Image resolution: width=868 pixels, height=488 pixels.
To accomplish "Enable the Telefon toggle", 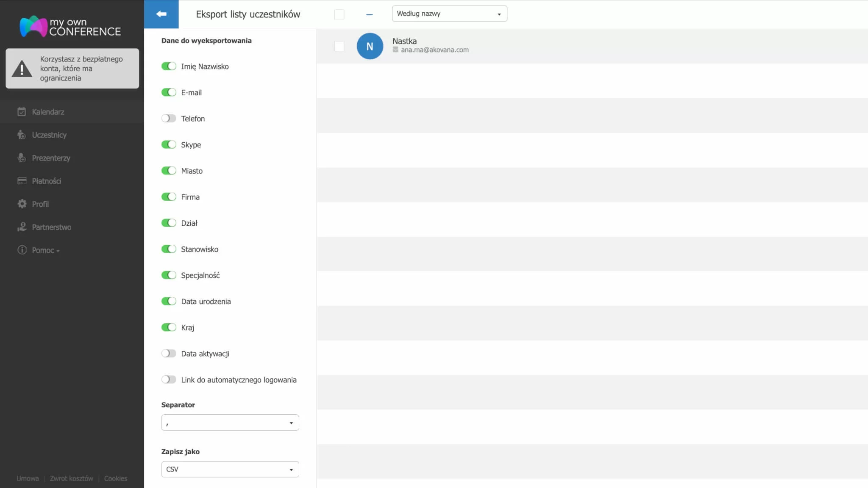I will point(169,119).
